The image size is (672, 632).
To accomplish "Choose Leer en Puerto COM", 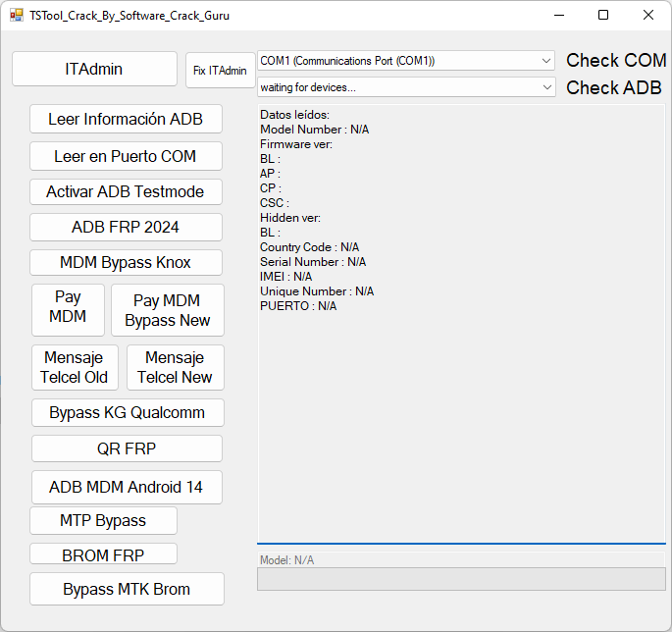I will [126, 156].
